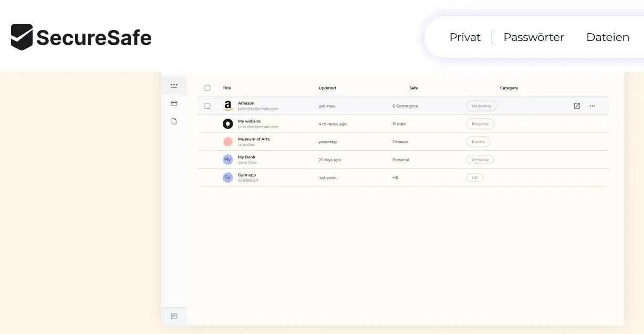The height and width of the screenshot is (334, 644).
Task: Go to the Dateien menu item
Action: click(x=607, y=37)
